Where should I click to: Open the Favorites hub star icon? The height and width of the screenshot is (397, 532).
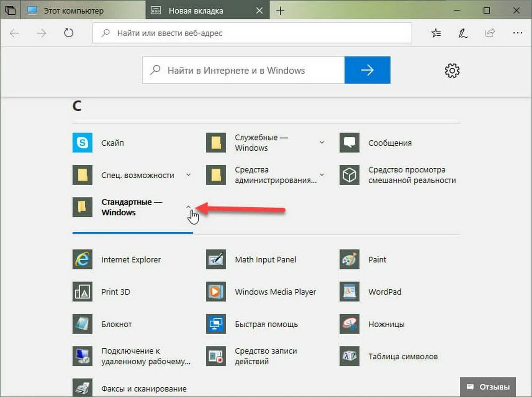(x=437, y=33)
